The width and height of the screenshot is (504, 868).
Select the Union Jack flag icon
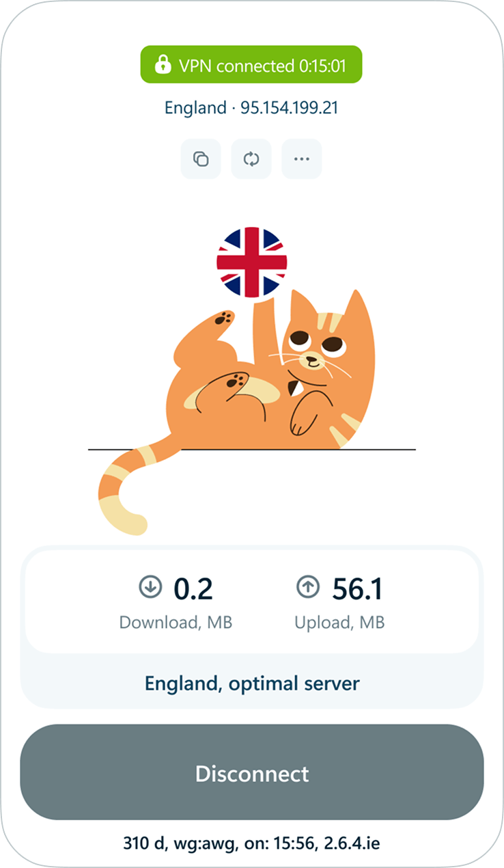[x=251, y=263]
